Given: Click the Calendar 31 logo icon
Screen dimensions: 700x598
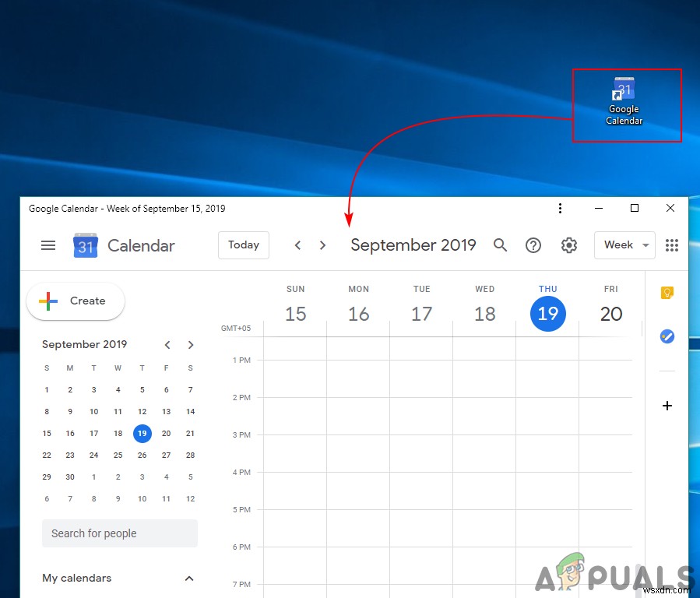Looking at the screenshot, I should 86,245.
